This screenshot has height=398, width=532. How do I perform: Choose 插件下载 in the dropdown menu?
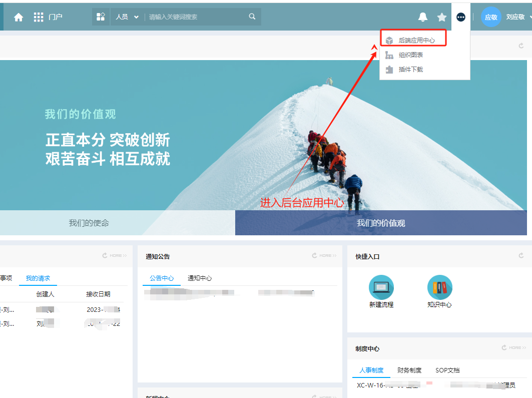[410, 70]
